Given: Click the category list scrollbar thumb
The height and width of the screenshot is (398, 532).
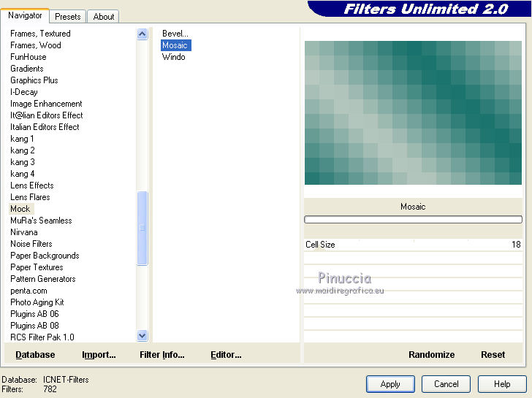Looking at the screenshot, I should pyautogui.click(x=142, y=228).
